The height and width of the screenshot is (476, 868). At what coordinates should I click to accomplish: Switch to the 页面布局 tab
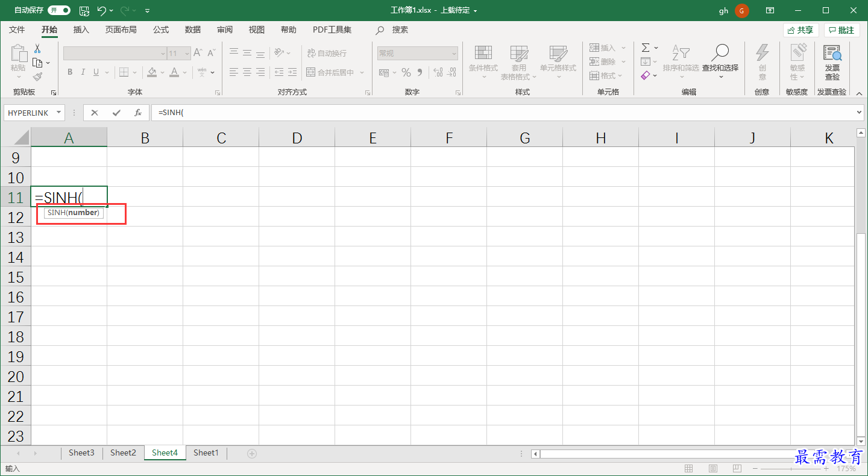pyautogui.click(x=121, y=30)
